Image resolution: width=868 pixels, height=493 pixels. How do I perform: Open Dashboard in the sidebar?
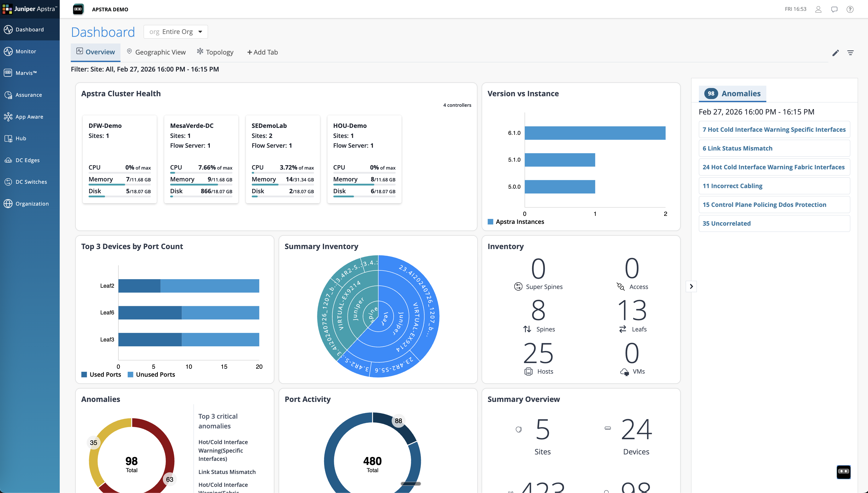pos(30,29)
